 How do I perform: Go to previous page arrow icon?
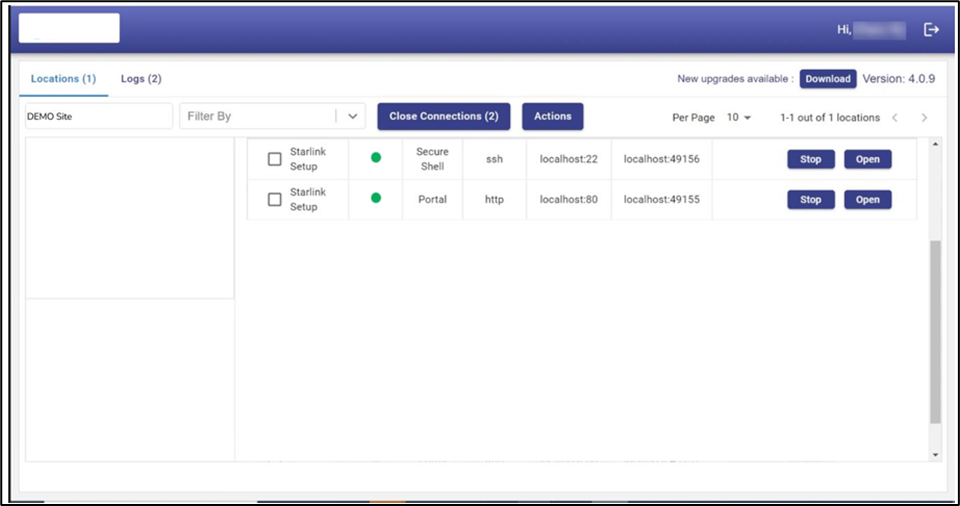point(895,118)
